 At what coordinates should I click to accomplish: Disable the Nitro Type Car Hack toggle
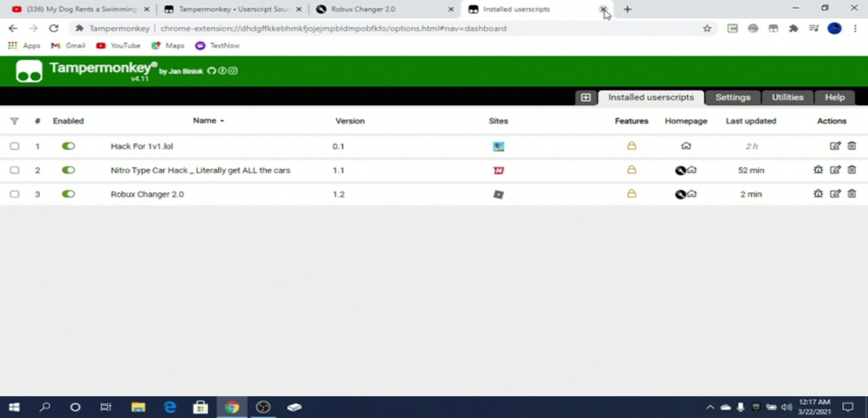pos(68,170)
